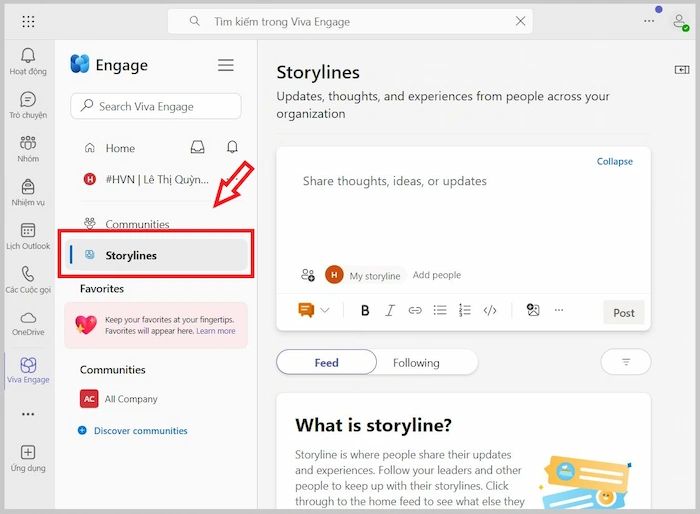This screenshot has height=514, width=700.
Task: Toggle bulleted list formatting
Action: click(440, 310)
